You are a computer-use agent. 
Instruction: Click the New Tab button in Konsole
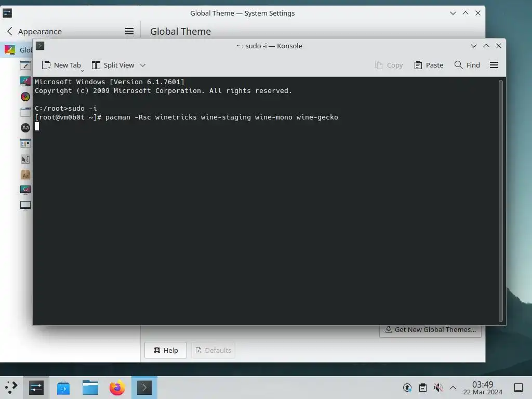(61, 65)
